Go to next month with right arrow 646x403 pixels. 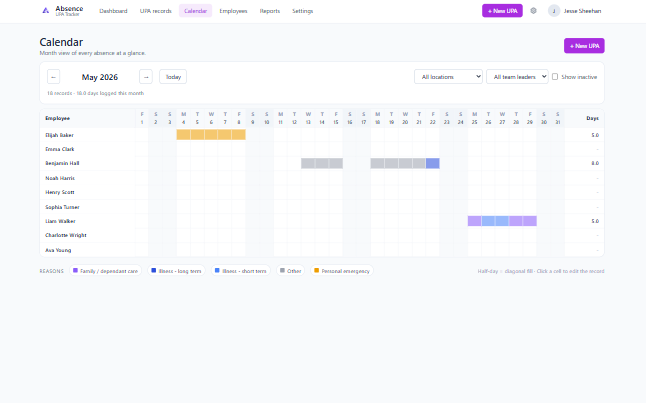pyautogui.click(x=146, y=77)
